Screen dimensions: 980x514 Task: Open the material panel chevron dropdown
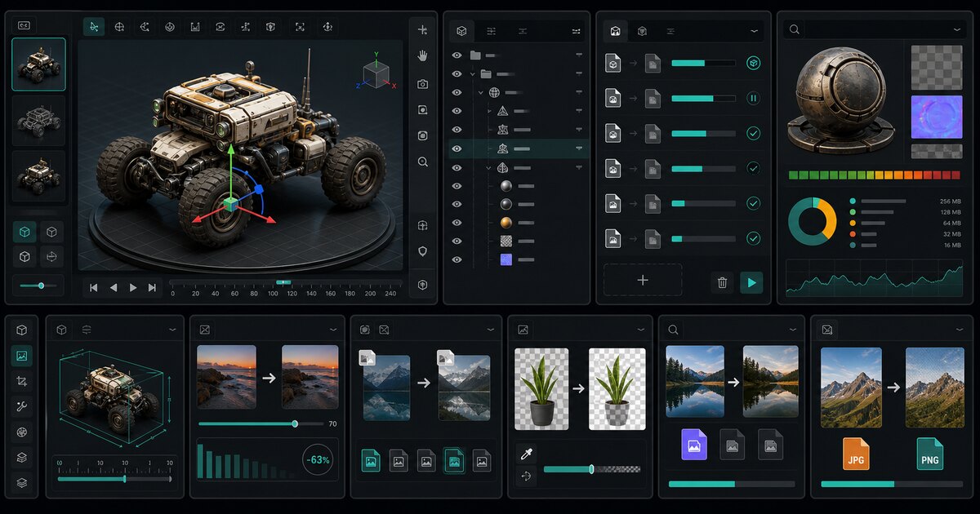(x=956, y=29)
